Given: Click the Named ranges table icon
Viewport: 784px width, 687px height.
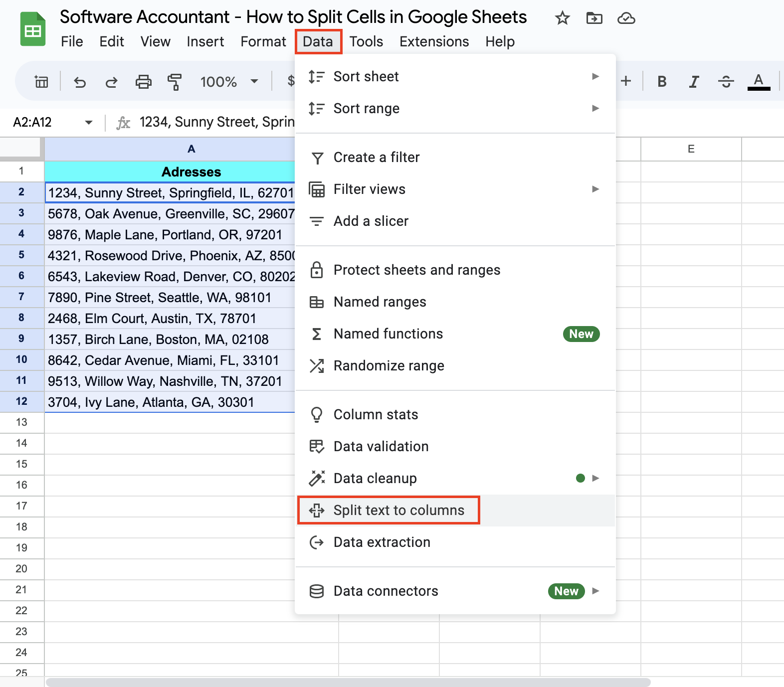Looking at the screenshot, I should pos(317,302).
